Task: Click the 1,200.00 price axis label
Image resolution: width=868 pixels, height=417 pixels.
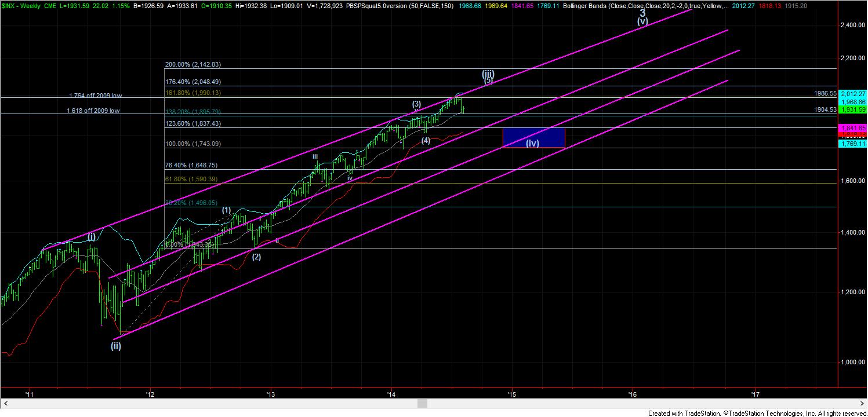Action: coord(852,292)
